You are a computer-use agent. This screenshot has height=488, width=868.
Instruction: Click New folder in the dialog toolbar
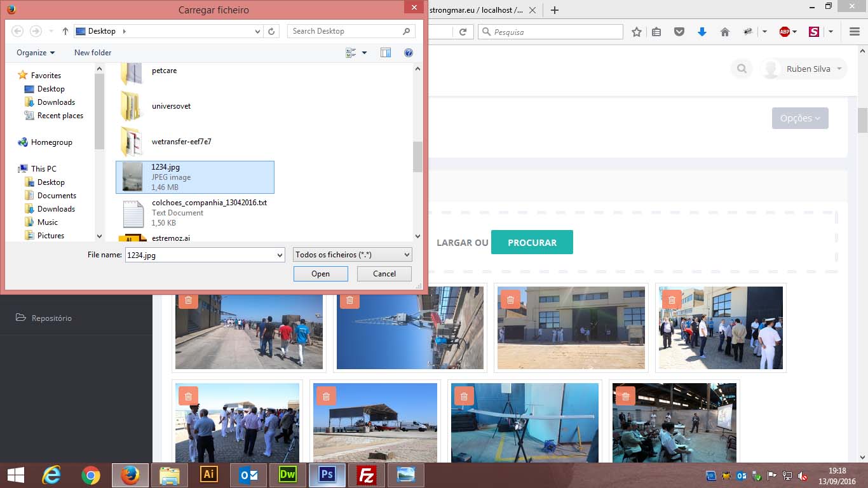[93, 53]
